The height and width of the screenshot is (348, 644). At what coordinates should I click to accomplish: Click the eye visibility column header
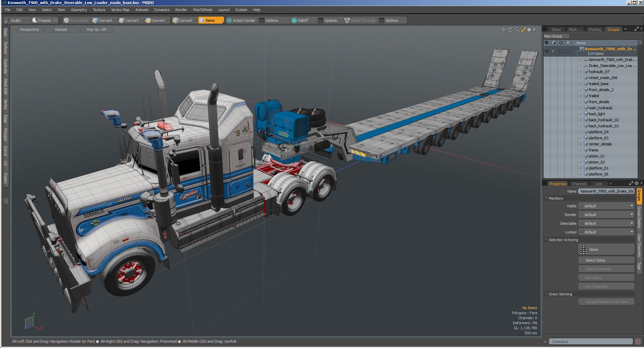(x=546, y=43)
